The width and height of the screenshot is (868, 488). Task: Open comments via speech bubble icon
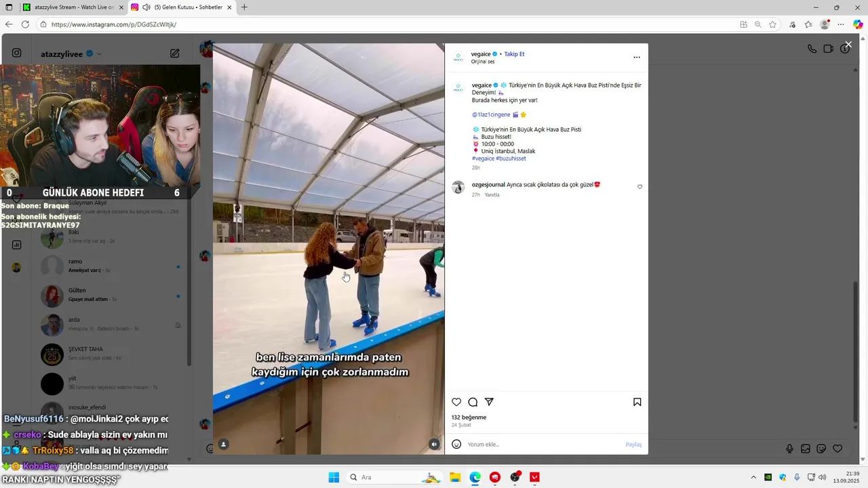(473, 402)
